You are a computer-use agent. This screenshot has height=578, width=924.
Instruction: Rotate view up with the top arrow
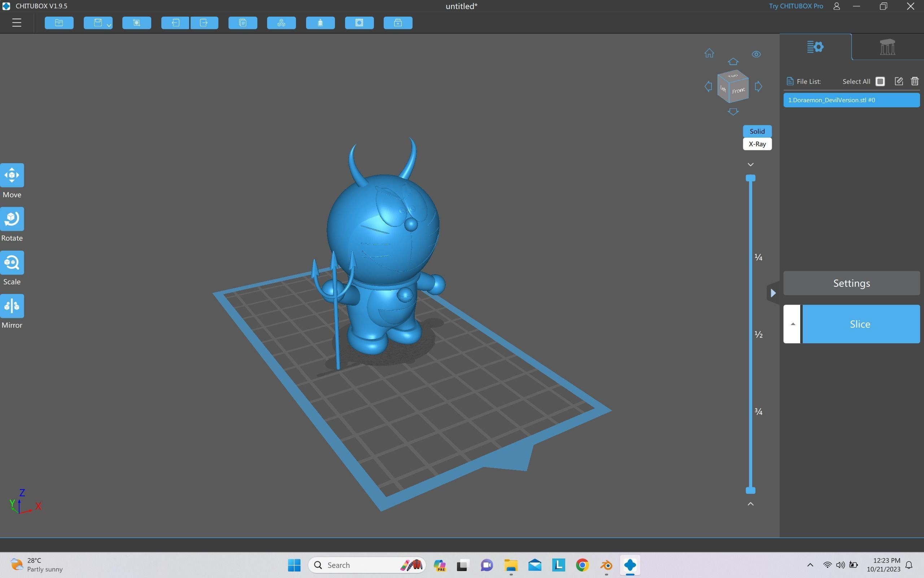733,61
